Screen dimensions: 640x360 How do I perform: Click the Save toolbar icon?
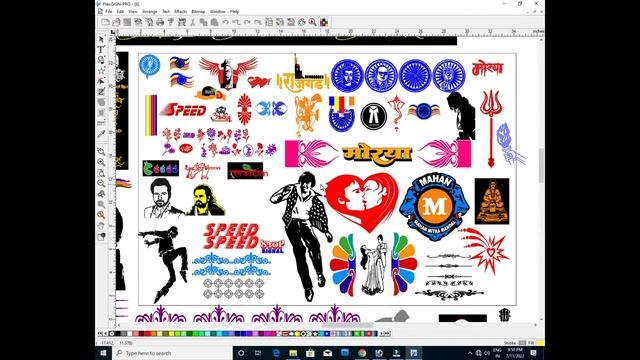(x=127, y=22)
